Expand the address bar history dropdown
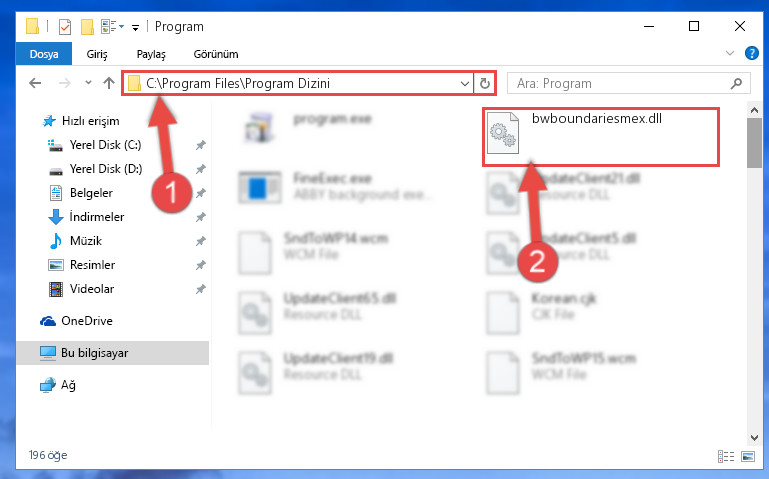Screen dimensions: 769x479 464,84
